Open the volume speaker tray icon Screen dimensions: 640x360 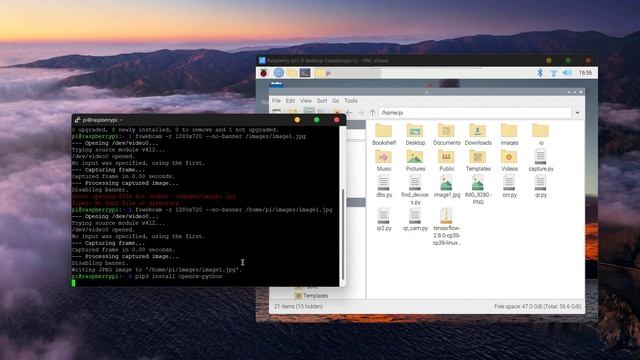coord(567,73)
